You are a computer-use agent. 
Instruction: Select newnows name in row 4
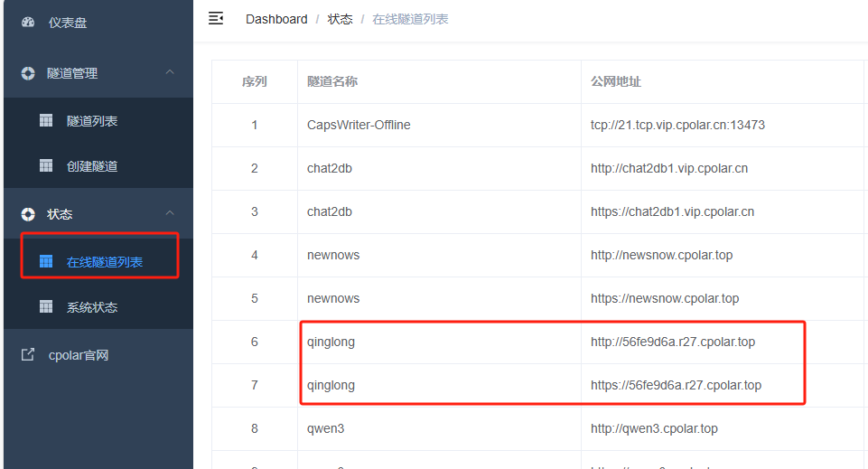pyautogui.click(x=333, y=255)
